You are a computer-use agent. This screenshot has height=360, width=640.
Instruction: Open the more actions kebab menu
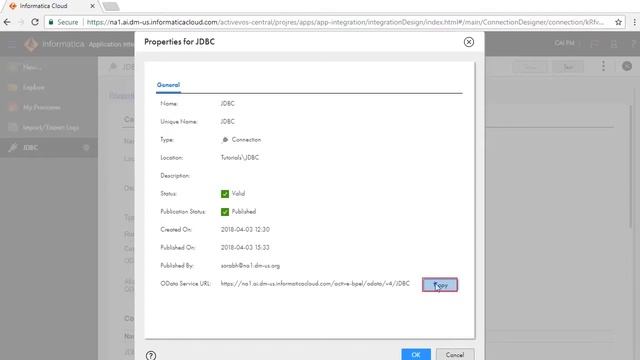pyautogui.click(x=603, y=66)
